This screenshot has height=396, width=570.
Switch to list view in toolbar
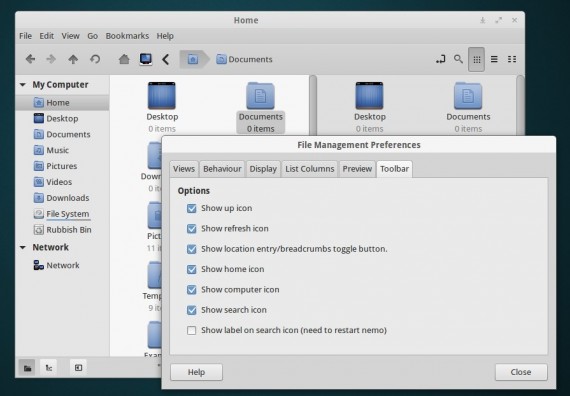(494, 59)
